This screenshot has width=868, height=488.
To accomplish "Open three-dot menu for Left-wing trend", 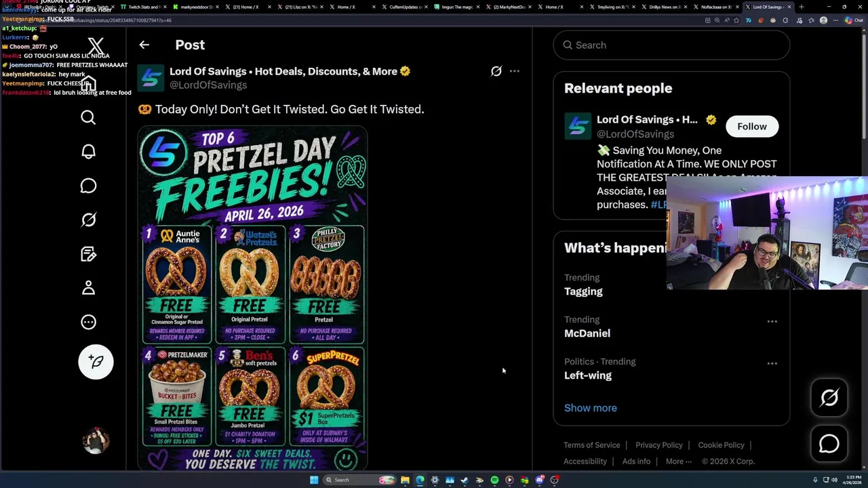I will coord(772,364).
